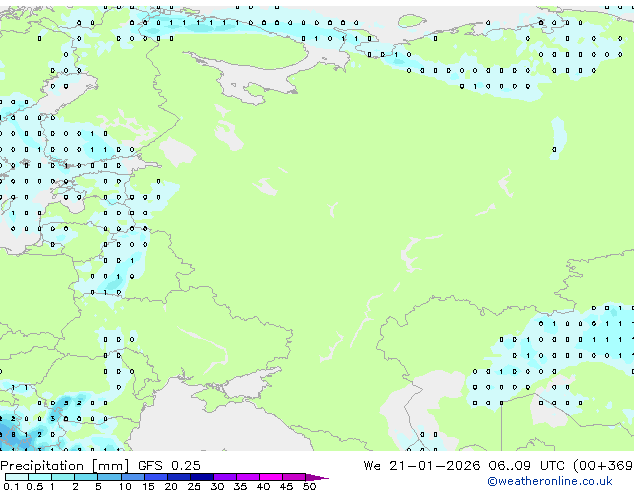This screenshot has width=634, height=490.
Task: Click the 'GFS 0.25' model label
Action: pyautogui.click(x=169, y=466)
